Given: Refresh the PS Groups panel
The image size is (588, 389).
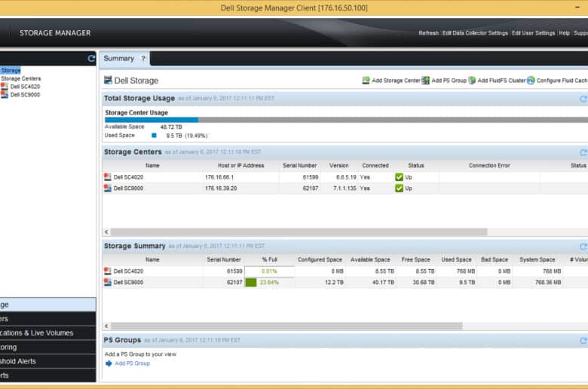Looking at the screenshot, I should (583, 341).
